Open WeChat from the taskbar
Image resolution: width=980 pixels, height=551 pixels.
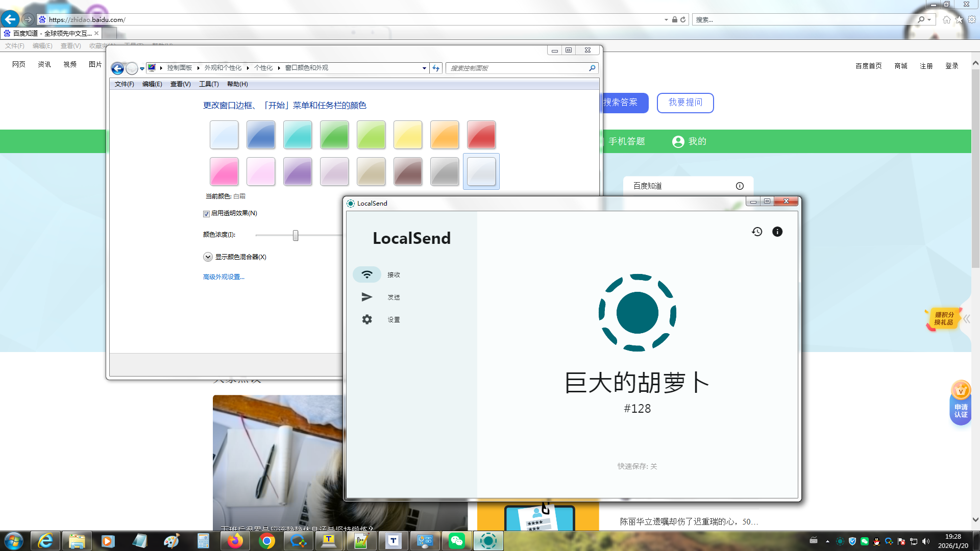tap(456, 541)
